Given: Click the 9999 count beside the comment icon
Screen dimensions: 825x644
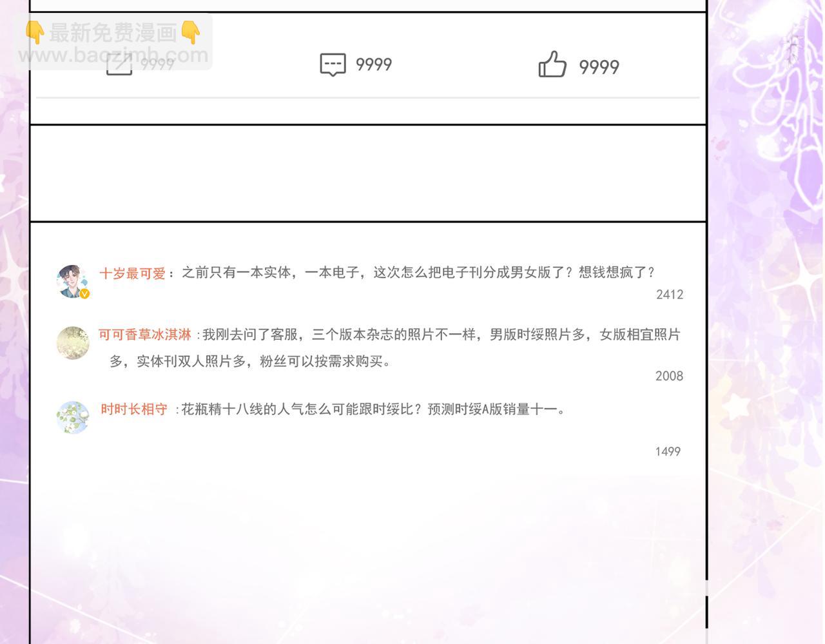Looking at the screenshot, I should 374,64.
